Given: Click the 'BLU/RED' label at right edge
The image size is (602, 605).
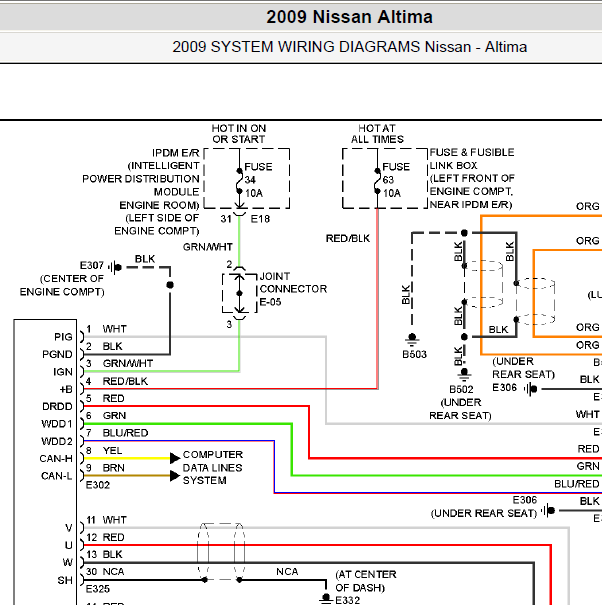Looking at the screenshot, I should tap(577, 484).
